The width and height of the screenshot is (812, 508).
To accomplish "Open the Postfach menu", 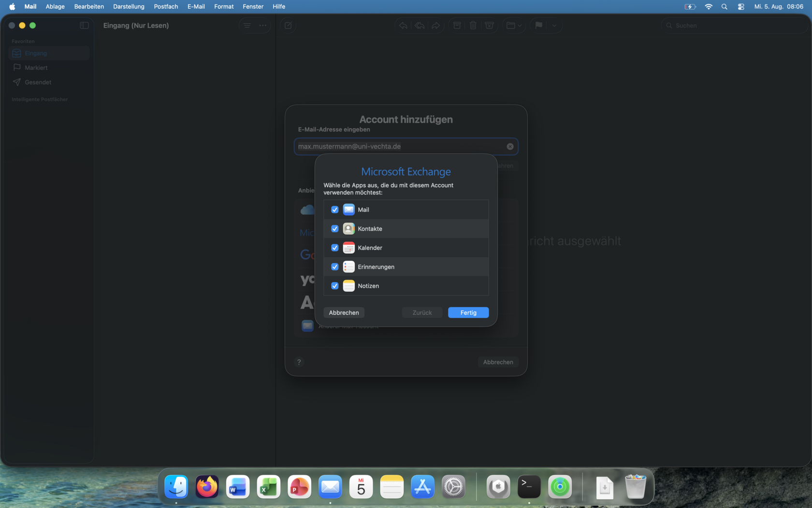I will point(166,6).
